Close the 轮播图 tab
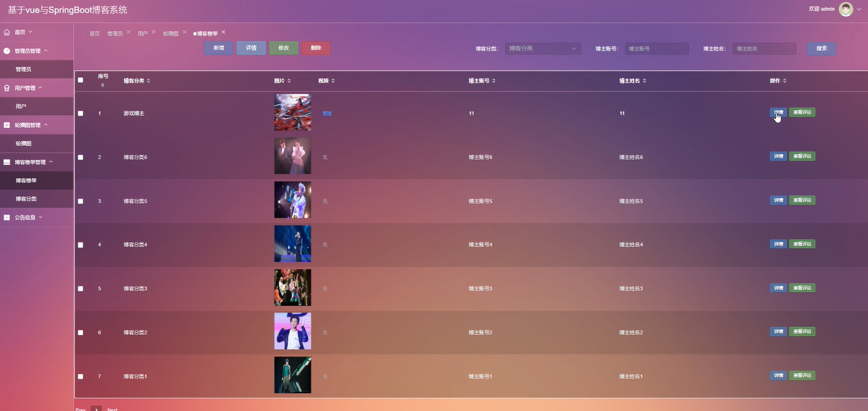This screenshot has height=411, width=868. pos(185,32)
